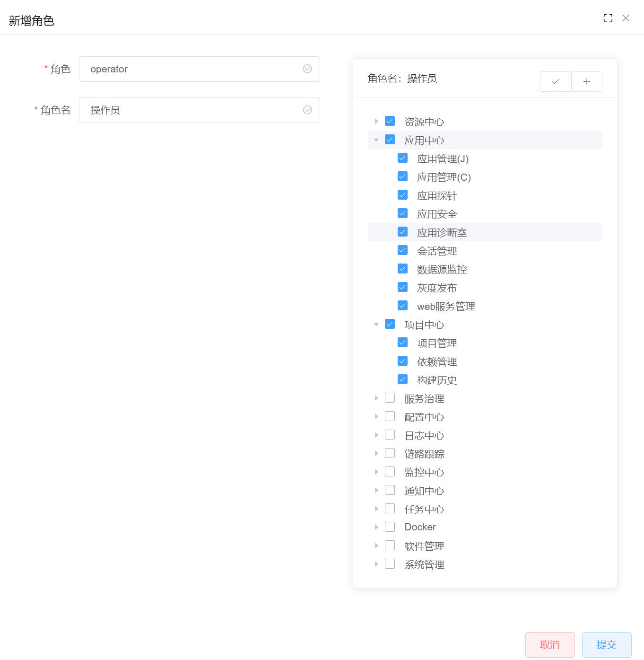Uncheck the 应用中心 checkbox
This screenshot has height=660, width=644.
click(x=390, y=140)
